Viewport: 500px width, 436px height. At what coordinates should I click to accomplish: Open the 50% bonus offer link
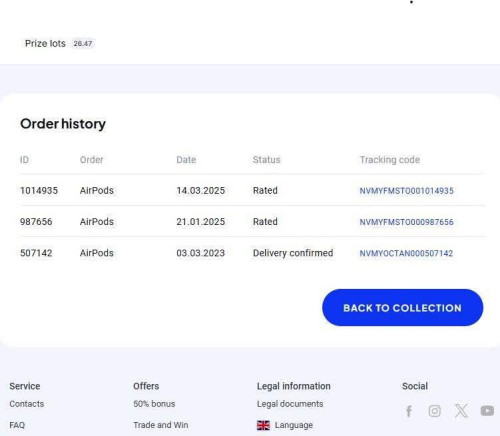154,404
